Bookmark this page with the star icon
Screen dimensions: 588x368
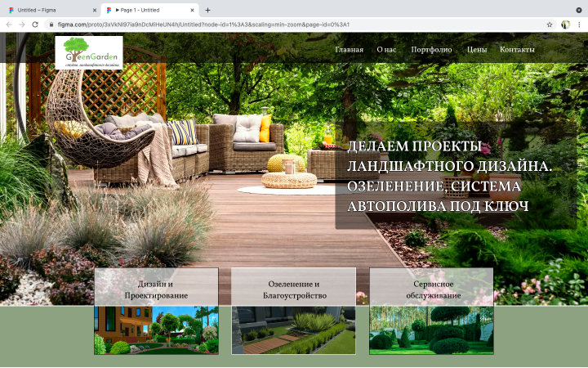pyautogui.click(x=550, y=25)
